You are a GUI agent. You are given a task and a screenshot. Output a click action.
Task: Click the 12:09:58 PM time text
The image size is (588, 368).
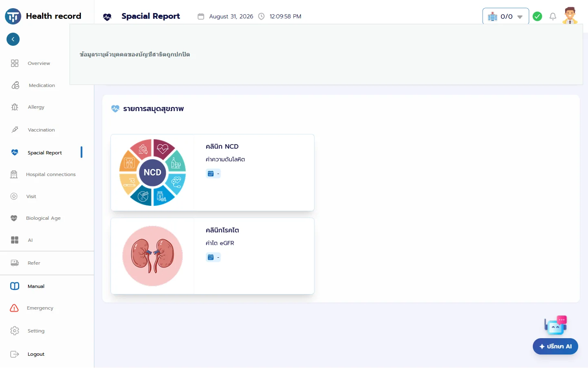point(285,16)
